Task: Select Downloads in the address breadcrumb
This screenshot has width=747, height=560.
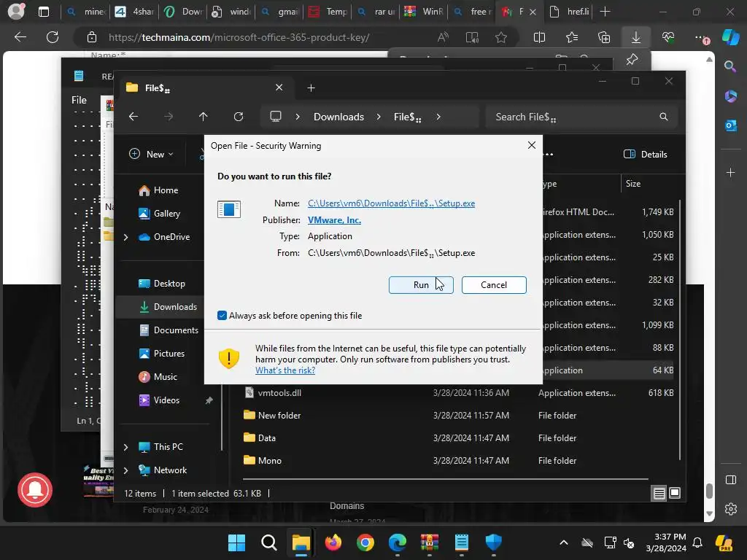Action: coord(338,117)
